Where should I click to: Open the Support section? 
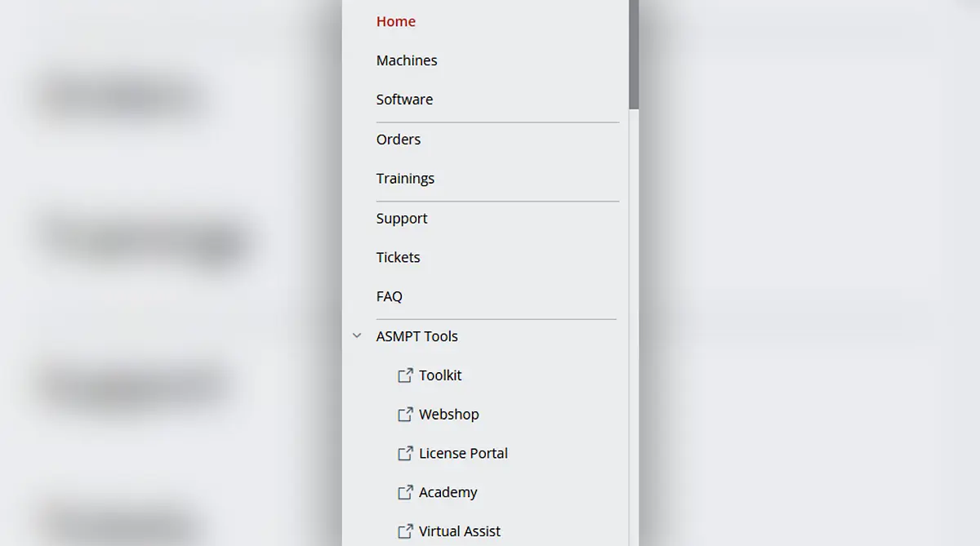click(402, 219)
